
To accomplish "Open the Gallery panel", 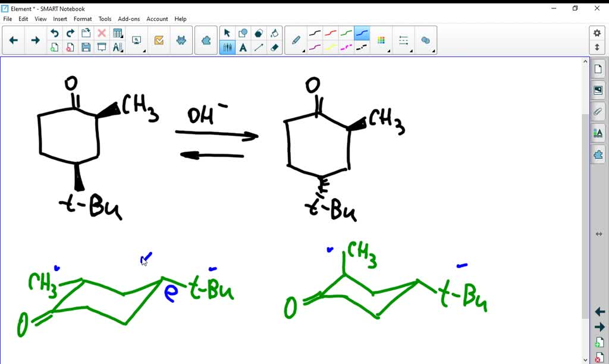I will click(x=599, y=90).
